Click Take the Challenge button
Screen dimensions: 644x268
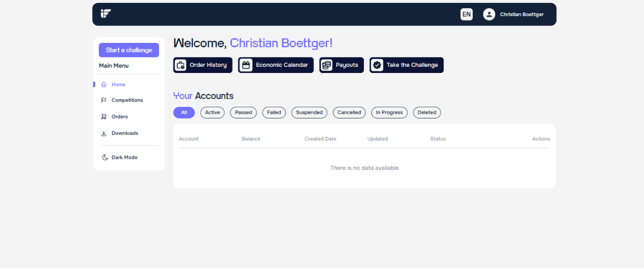(407, 65)
